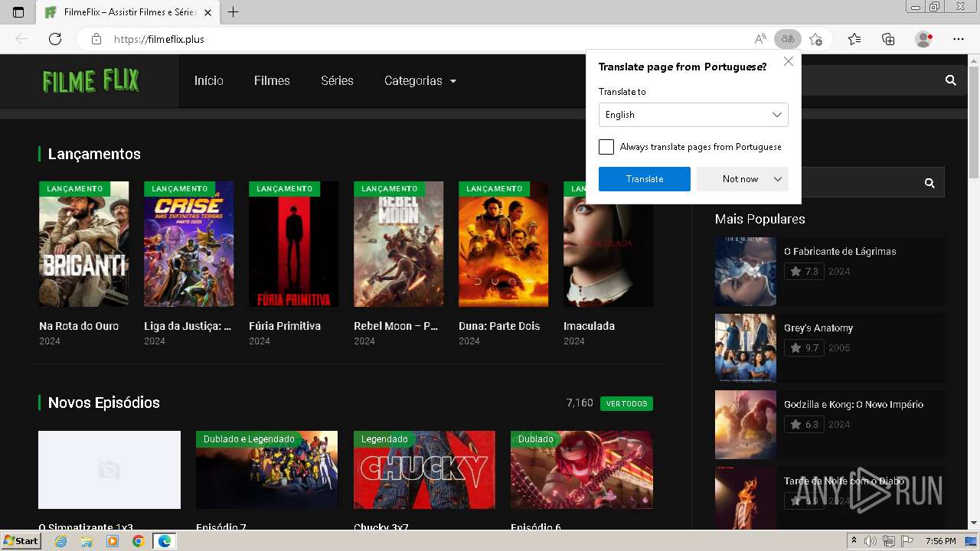This screenshot has width=980, height=551.
Task: Open the browser profile avatar
Action: pos(924,39)
